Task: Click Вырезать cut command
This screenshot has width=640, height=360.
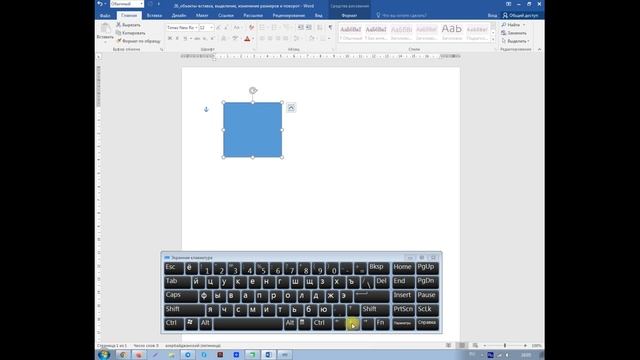Action: (x=128, y=25)
